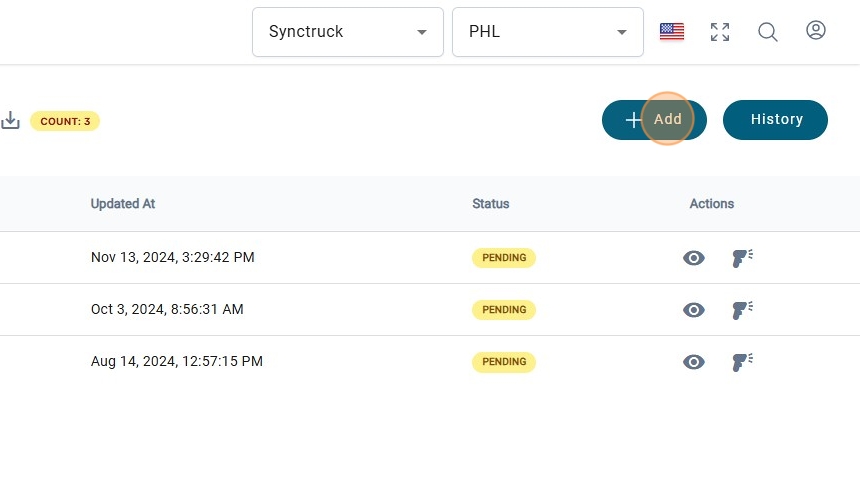Toggle fullscreen mode icon
The image size is (860, 480).
pyautogui.click(x=720, y=32)
